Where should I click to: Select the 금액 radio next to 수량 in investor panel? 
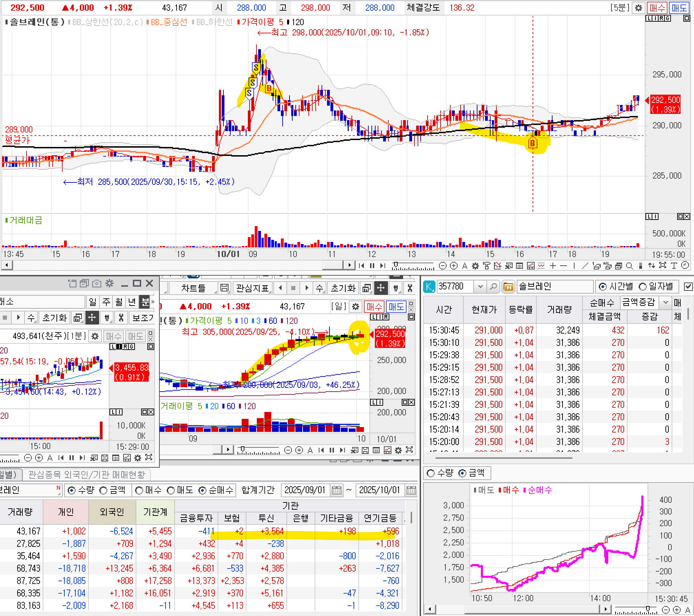(103, 490)
